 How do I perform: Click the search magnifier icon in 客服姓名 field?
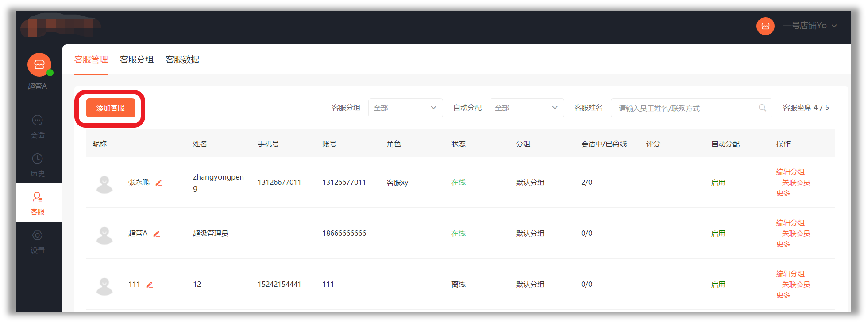(x=762, y=108)
